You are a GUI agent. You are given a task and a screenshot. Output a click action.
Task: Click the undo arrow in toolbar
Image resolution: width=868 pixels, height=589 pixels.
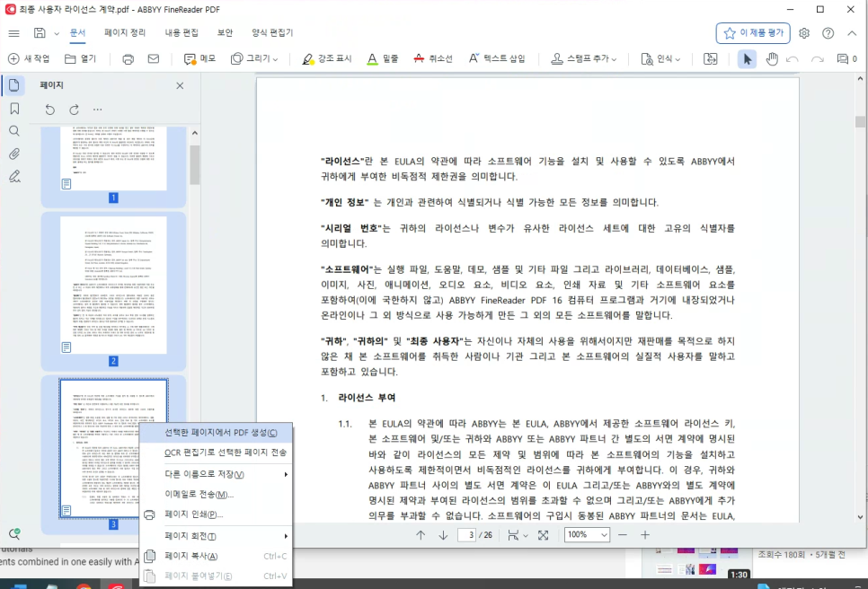(793, 59)
